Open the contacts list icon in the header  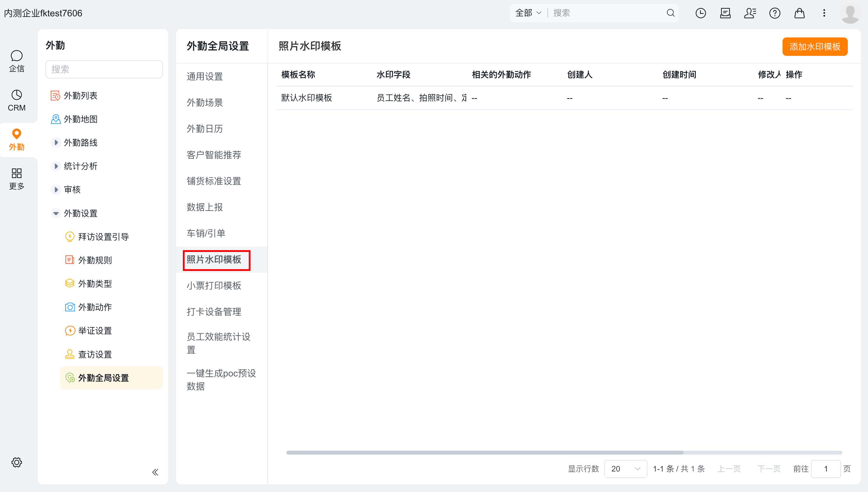point(750,13)
